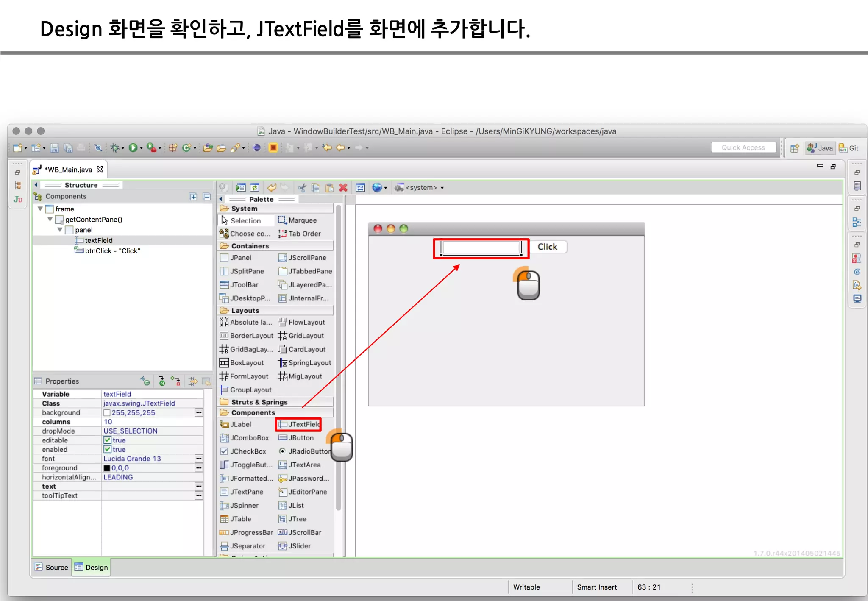Collapse the frame tree node

(x=40, y=209)
